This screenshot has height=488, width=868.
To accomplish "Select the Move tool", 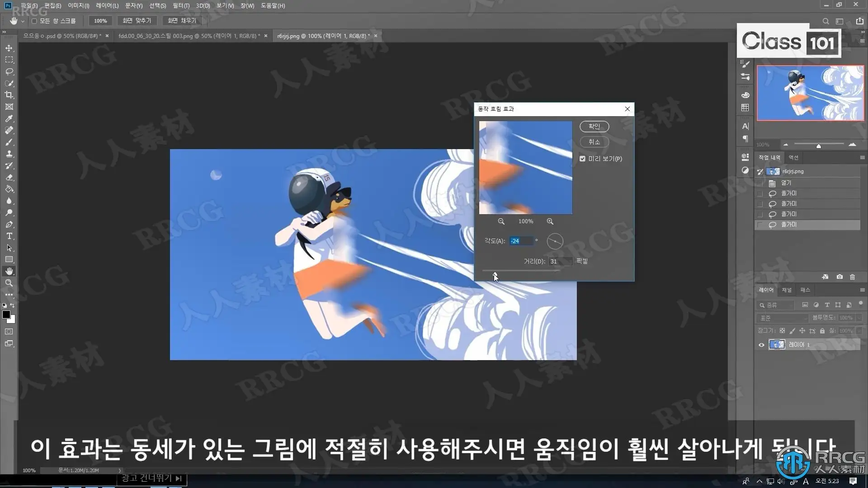I will 9,48.
